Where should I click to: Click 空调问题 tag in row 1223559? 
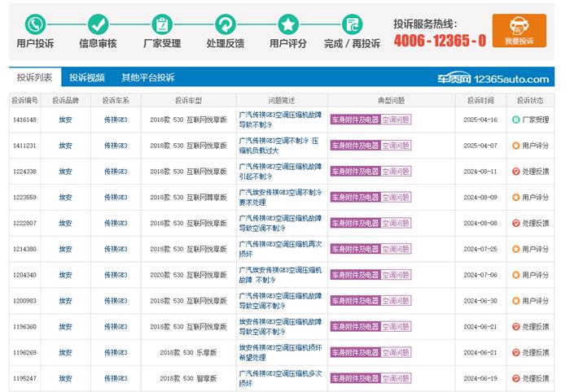pos(396,197)
